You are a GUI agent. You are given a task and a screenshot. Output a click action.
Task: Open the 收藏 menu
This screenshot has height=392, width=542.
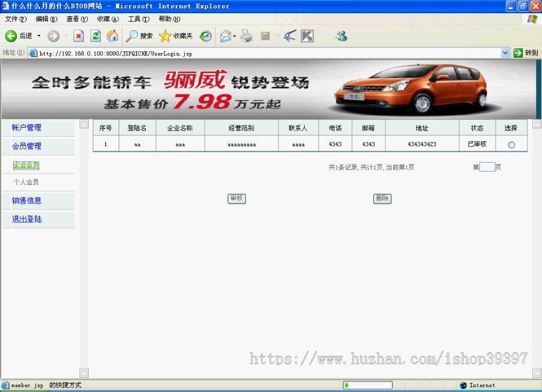pos(108,19)
